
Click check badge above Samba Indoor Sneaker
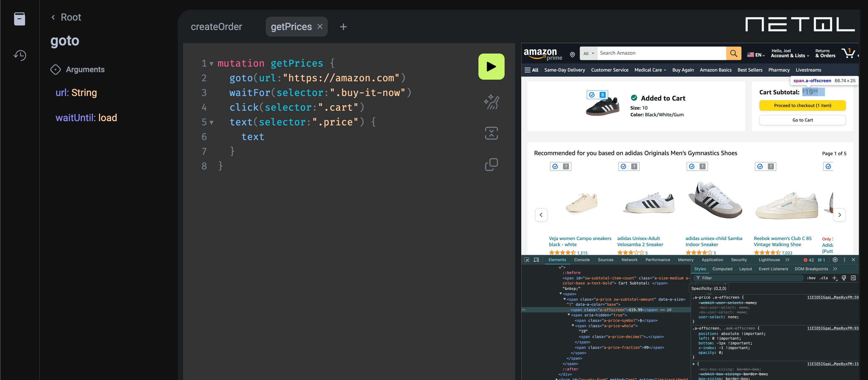[692, 166]
